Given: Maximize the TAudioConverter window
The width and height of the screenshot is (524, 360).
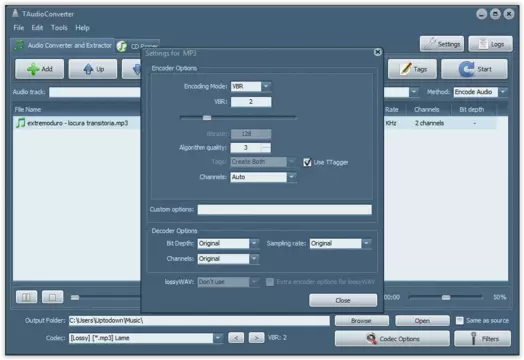Looking at the screenshot, I should click(x=495, y=14).
